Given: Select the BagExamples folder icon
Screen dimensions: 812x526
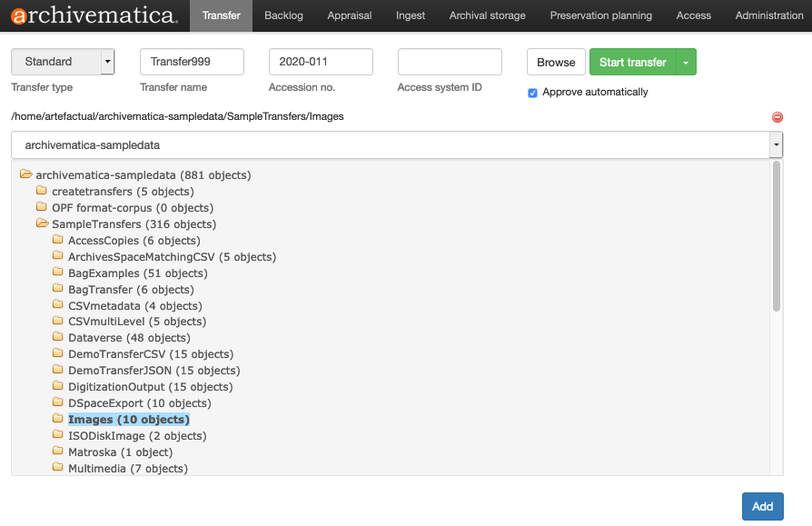Looking at the screenshot, I should coord(58,273).
